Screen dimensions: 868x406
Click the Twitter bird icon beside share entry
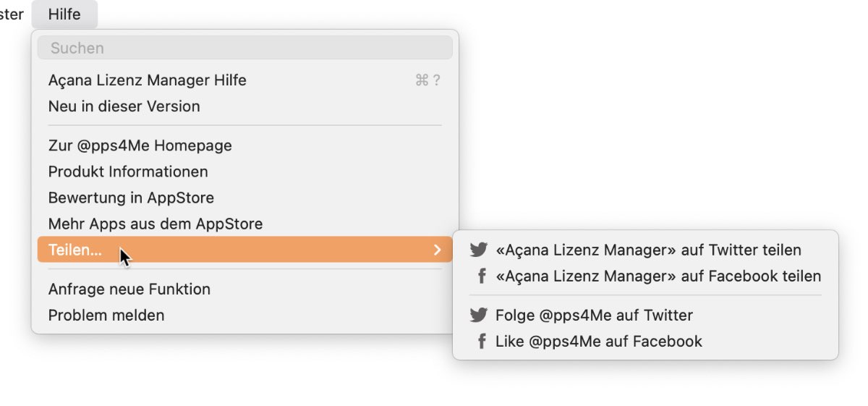pos(478,250)
